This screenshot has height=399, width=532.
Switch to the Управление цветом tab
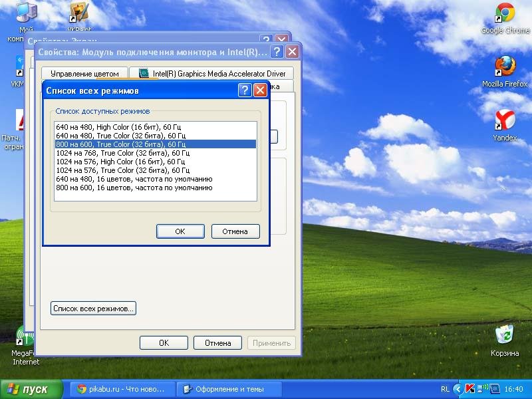click(x=84, y=73)
